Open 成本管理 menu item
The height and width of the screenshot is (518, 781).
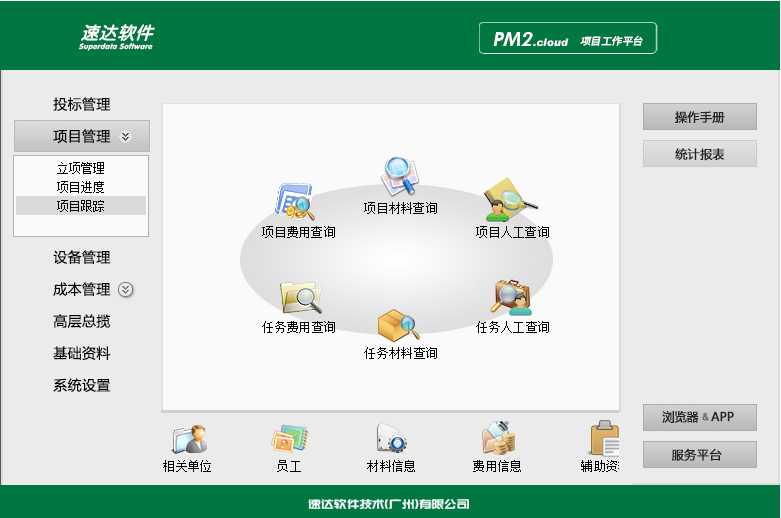click(x=82, y=289)
